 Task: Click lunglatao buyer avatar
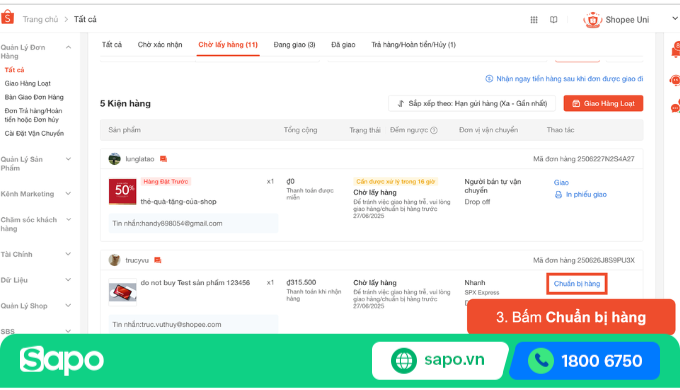pos(114,159)
